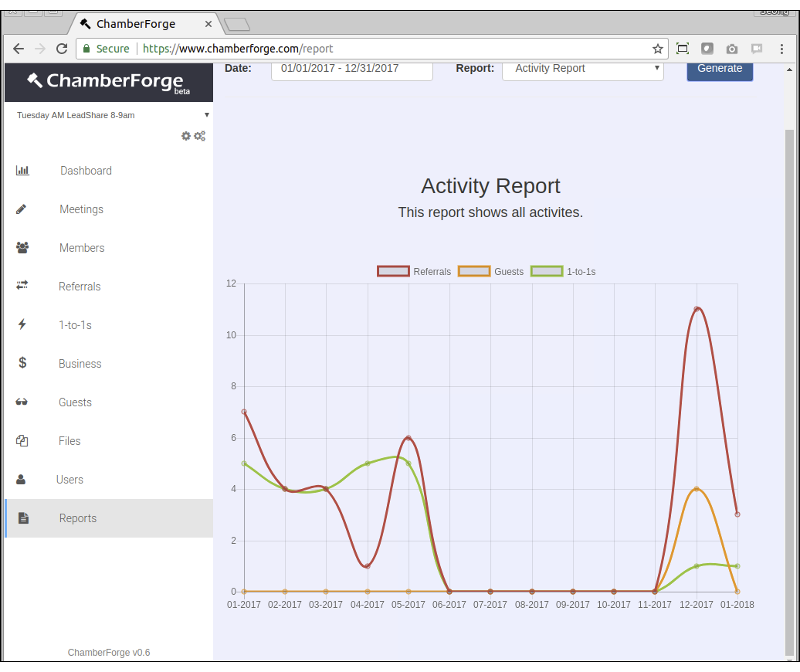Open Chrome's three-dot menu

[x=782, y=48]
